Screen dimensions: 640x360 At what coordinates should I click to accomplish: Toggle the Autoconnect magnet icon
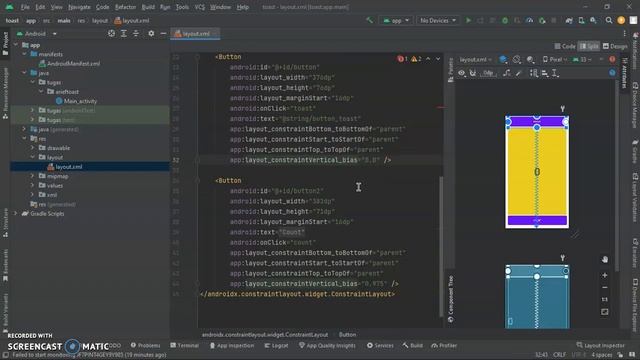[x=473, y=73]
